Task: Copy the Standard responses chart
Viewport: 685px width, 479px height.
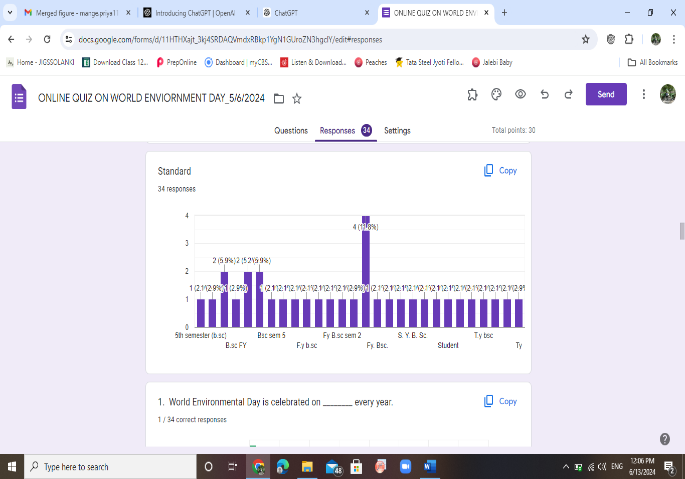Action: pyautogui.click(x=500, y=171)
